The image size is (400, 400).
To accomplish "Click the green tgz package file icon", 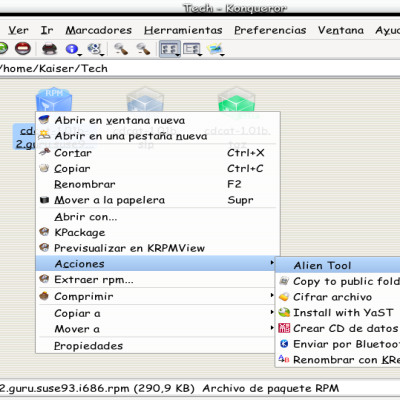I will click(x=236, y=101).
